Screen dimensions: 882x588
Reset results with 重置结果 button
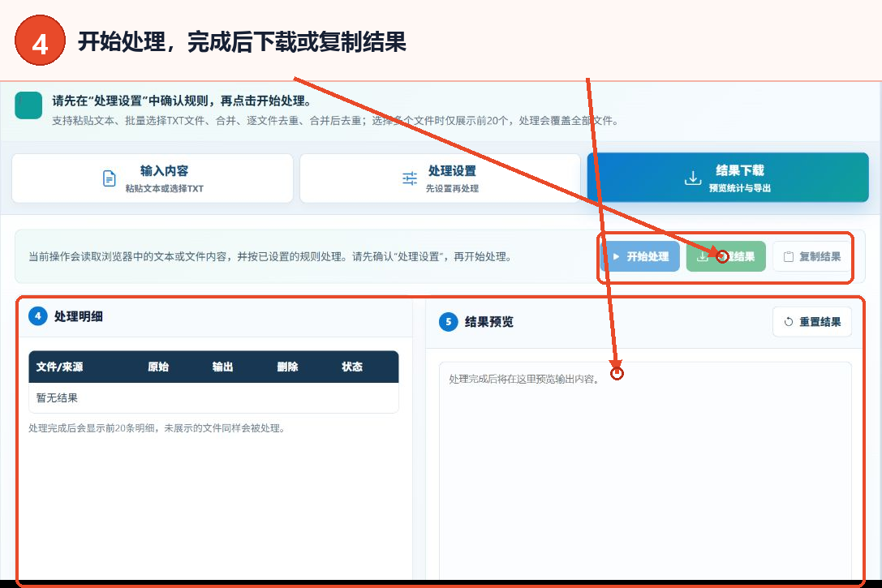coord(812,321)
